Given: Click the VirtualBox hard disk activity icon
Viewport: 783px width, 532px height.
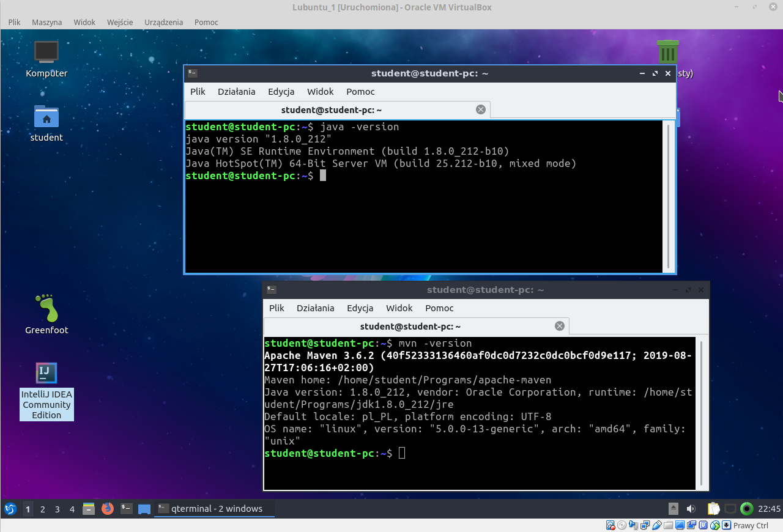Looking at the screenshot, I should pyautogui.click(x=610, y=525).
